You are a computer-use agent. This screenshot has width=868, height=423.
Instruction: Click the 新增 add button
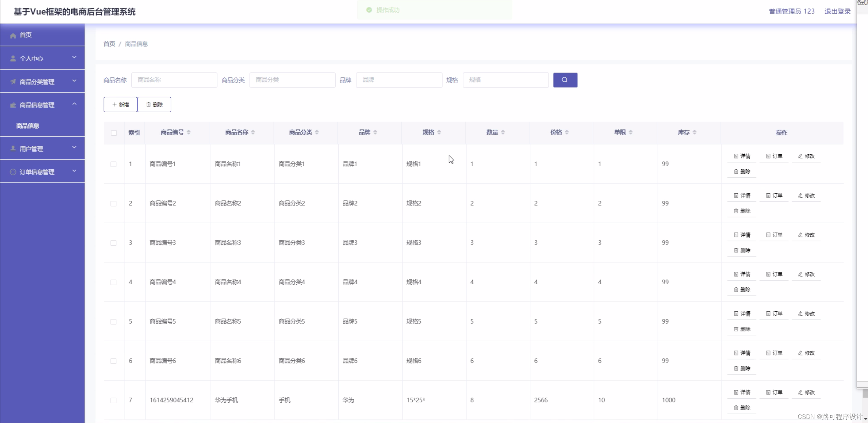point(120,104)
